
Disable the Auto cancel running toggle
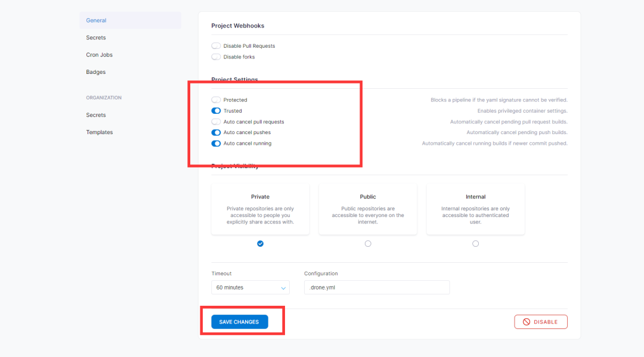216,144
